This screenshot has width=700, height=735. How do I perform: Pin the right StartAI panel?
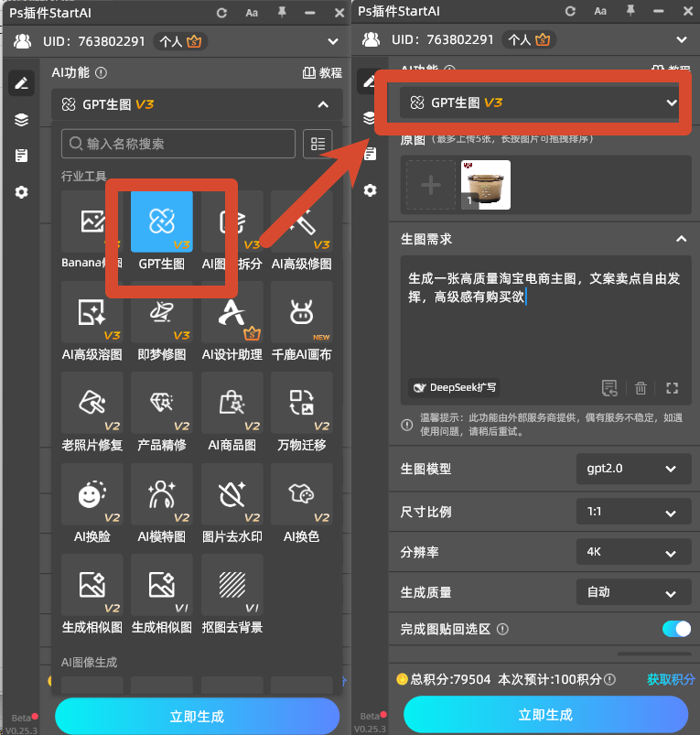630,11
